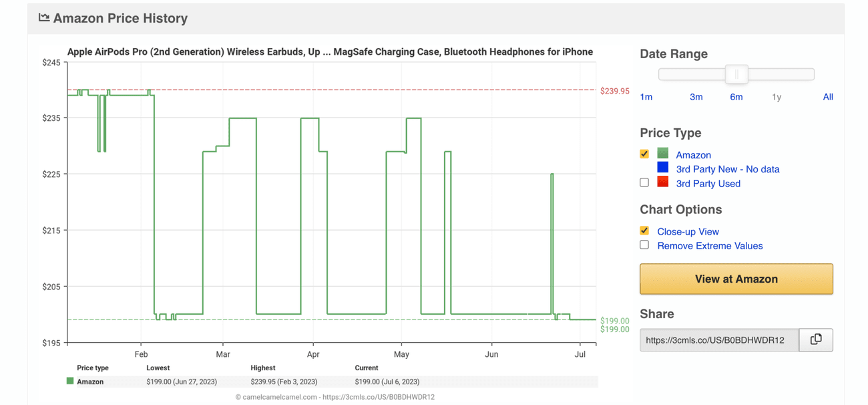Click the share URL text field

(x=718, y=340)
